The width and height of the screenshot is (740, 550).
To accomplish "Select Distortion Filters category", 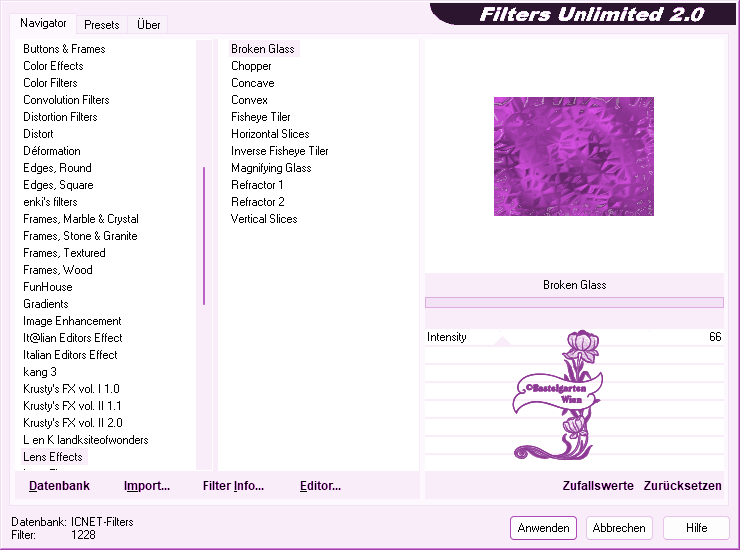I will coord(60,117).
